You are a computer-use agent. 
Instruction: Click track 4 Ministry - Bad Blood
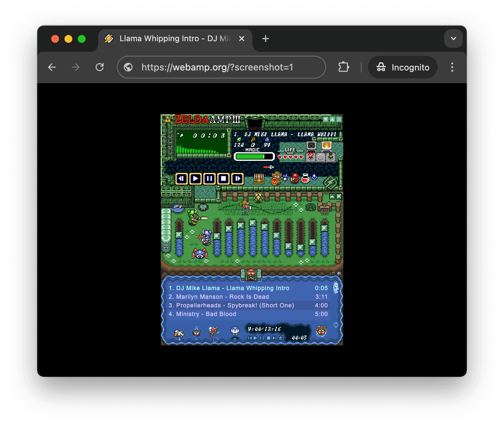point(206,314)
